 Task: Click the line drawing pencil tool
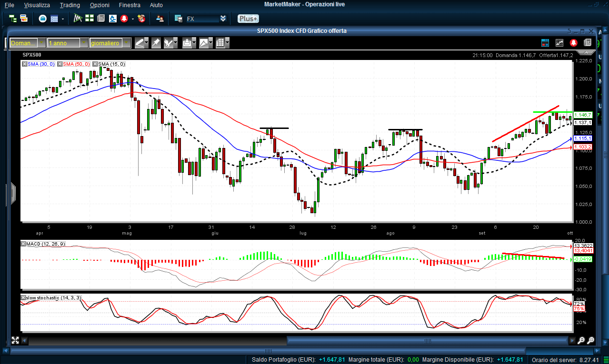(140, 43)
